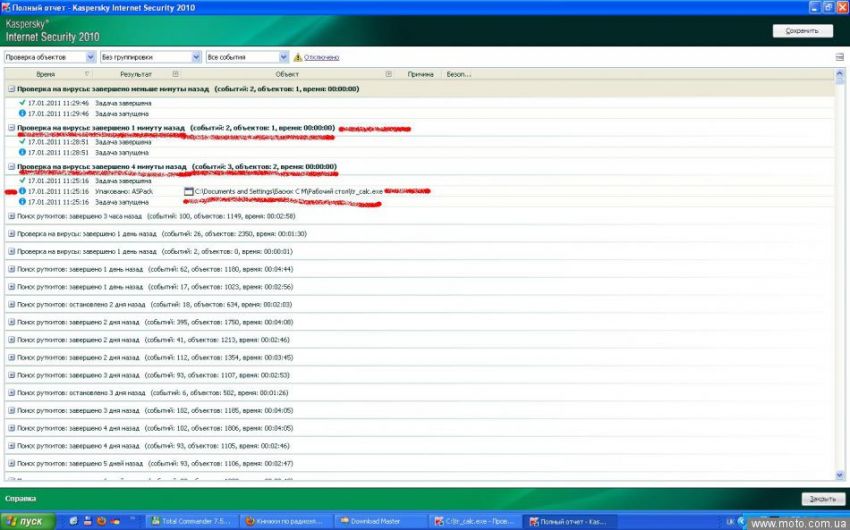The height and width of the screenshot is (530, 850).
Task: Select 'завершено 5 дней назад' rootkit row
Action: [x=419, y=463]
